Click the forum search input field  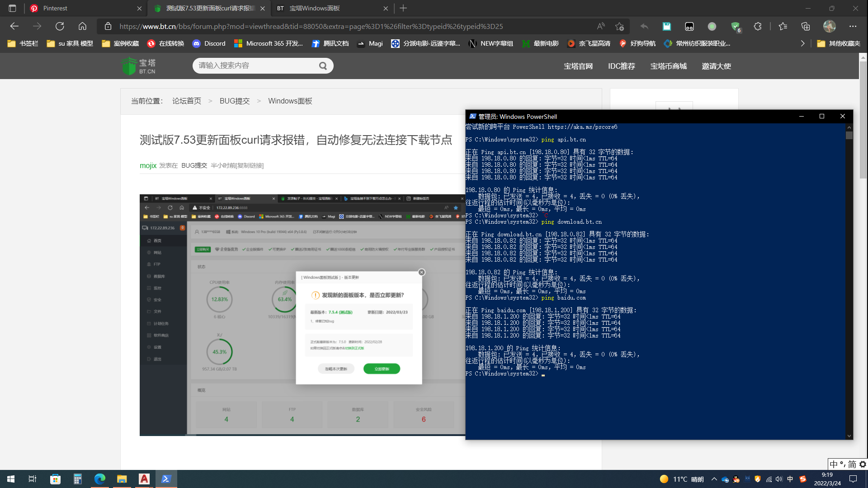pos(255,66)
